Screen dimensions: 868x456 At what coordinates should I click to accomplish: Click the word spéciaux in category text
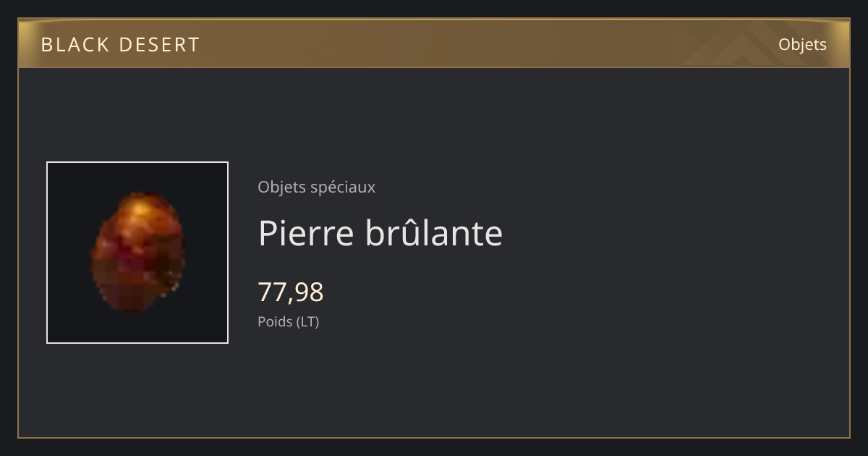tap(342, 188)
